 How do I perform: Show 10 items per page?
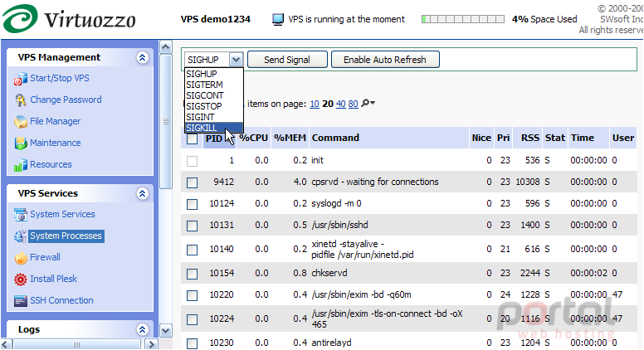click(x=315, y=104)
